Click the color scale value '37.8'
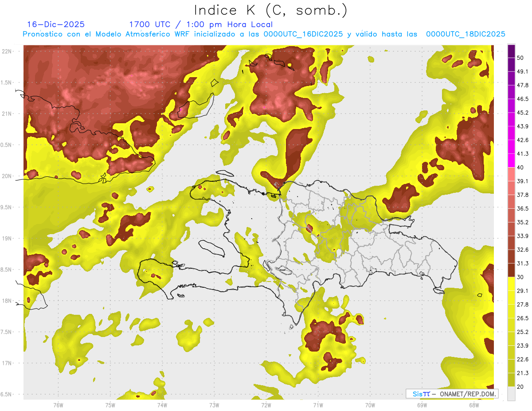532x411 pixels. click(x=523, y=195)
